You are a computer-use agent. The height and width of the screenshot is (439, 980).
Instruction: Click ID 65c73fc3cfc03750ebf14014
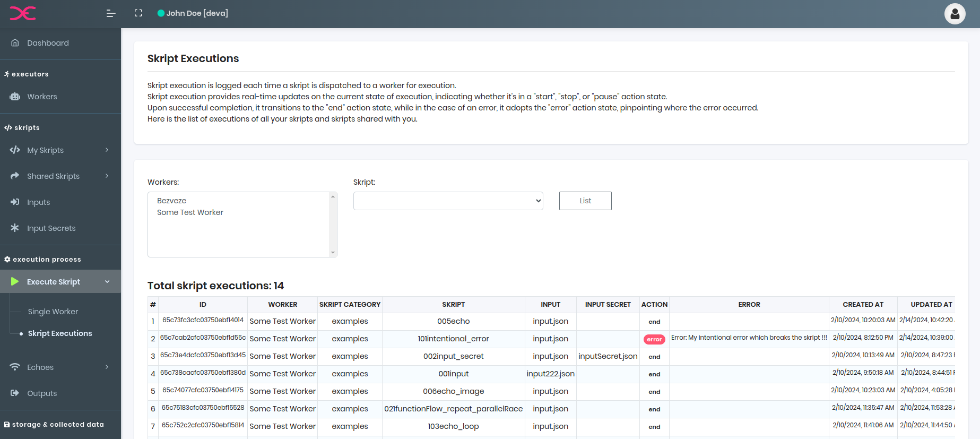(203, 320)
